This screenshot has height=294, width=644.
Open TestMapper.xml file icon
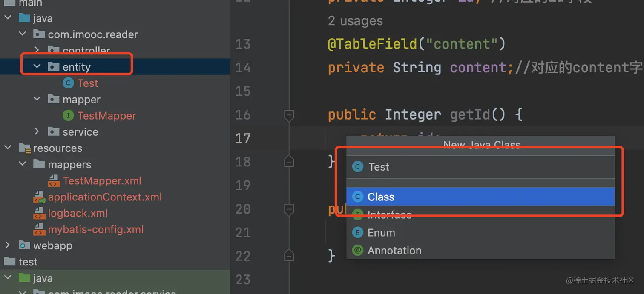click(54, 181)
